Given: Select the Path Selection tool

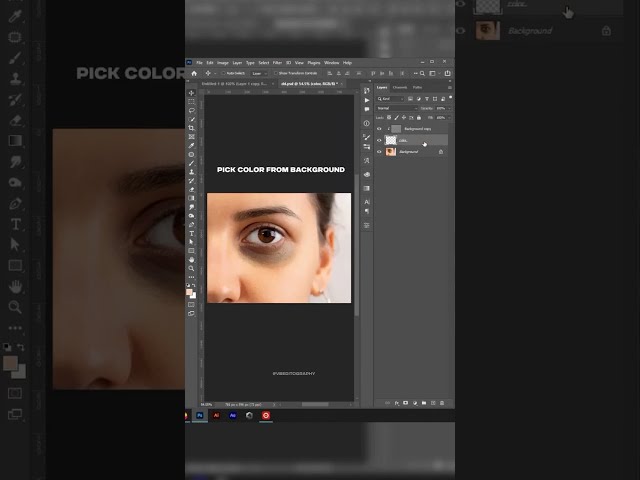Looking at the screenshot, I should point(191,242).
